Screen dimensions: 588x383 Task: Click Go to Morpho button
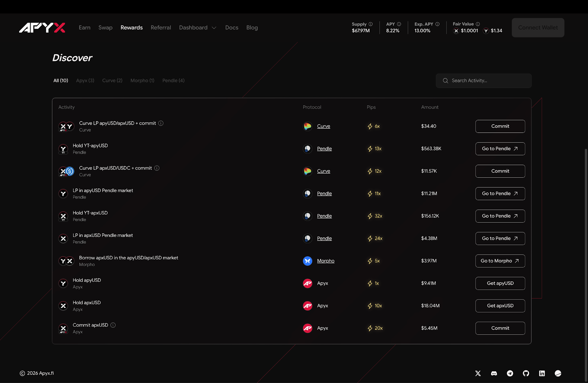coord(500,261)
